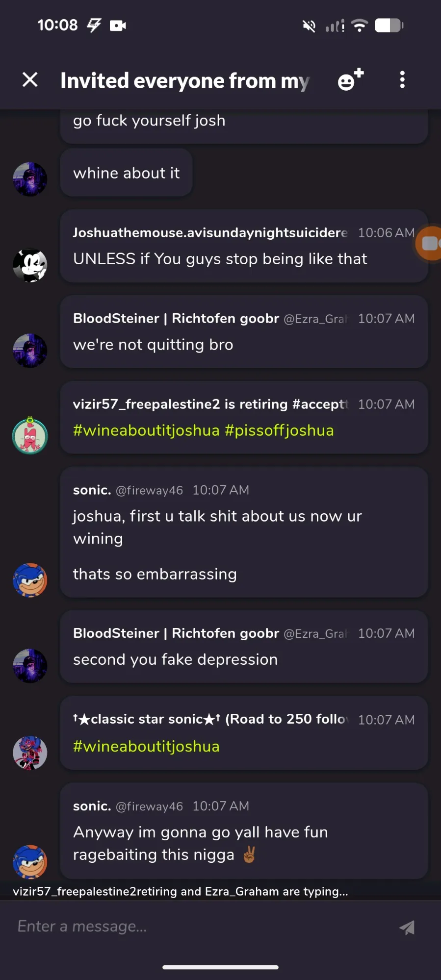Tap the send message paper plane icon
This screenshot has width=441, height=980.
click(407, 927)
